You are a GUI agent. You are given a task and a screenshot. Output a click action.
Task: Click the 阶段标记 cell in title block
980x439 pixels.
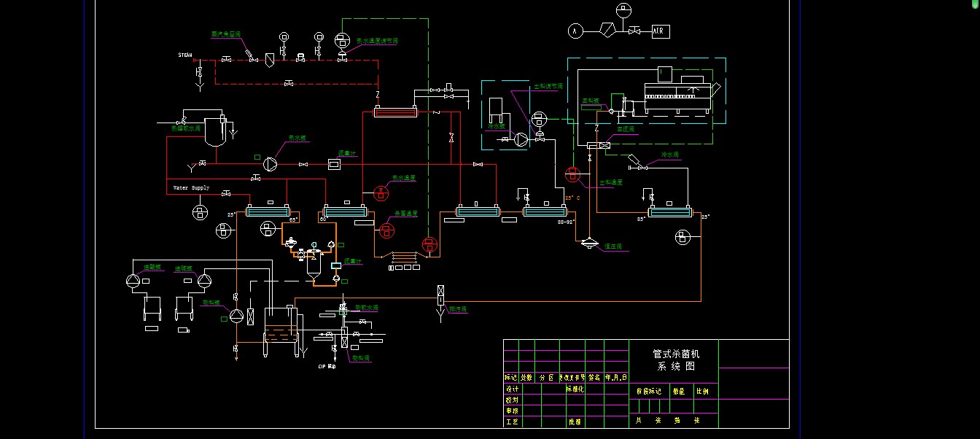click(648, 392)
